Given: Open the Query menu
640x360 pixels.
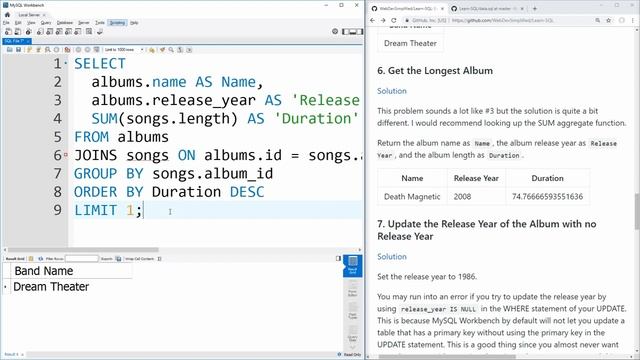Looking at the screenshot, I should [x=46, y=23].
